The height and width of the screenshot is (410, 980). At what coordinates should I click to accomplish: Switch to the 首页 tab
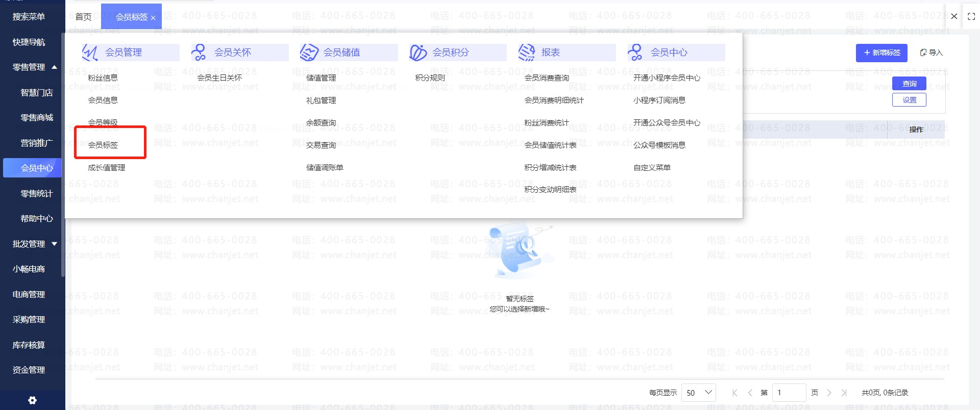point(83,17)
